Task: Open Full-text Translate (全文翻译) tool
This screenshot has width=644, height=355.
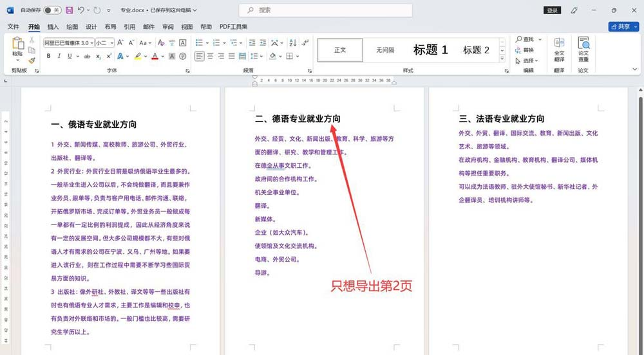Action: [559, 49]
